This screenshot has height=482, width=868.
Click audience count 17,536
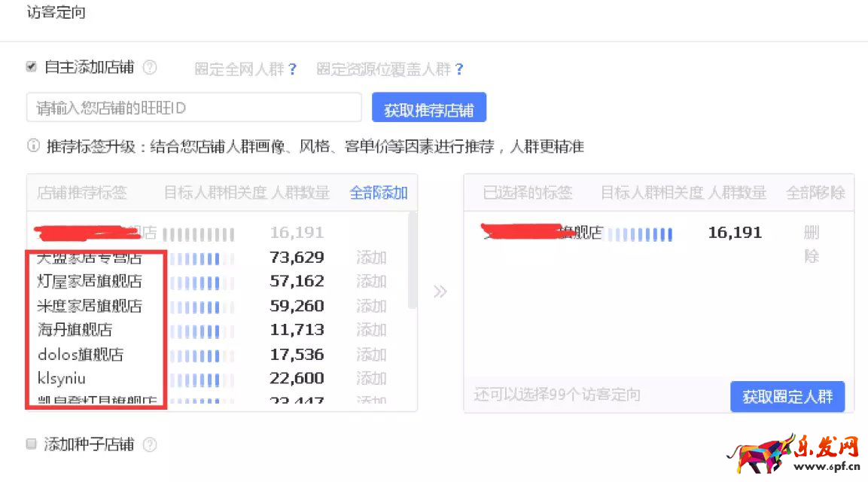coord(297,355)
